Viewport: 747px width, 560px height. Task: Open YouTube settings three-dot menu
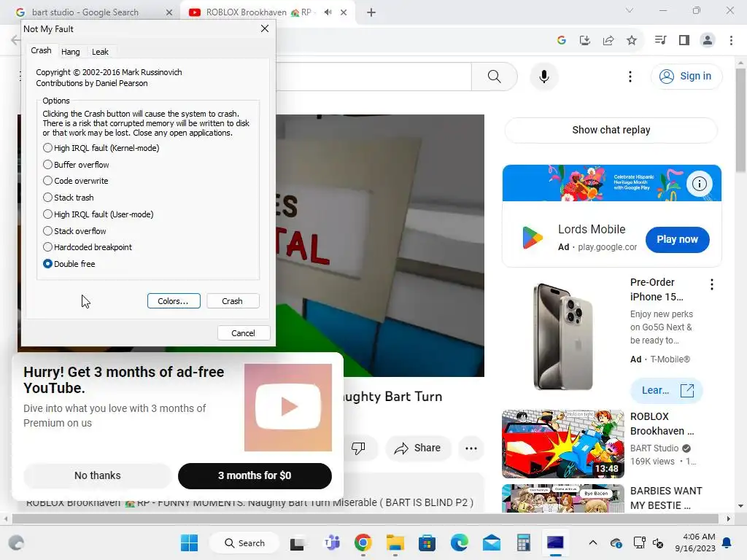pos(630,76)
